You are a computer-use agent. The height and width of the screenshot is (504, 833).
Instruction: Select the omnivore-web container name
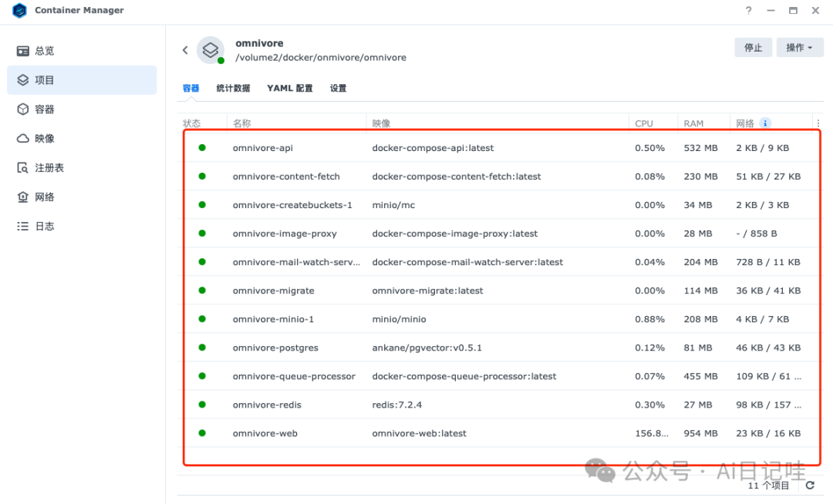pyautogui.click(x=265, y=433)
